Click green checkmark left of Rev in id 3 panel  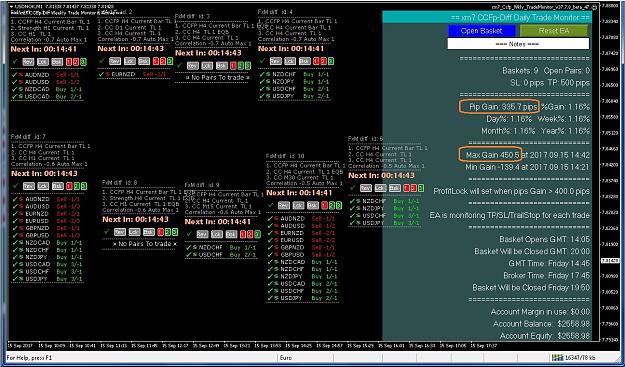(179, 65)
